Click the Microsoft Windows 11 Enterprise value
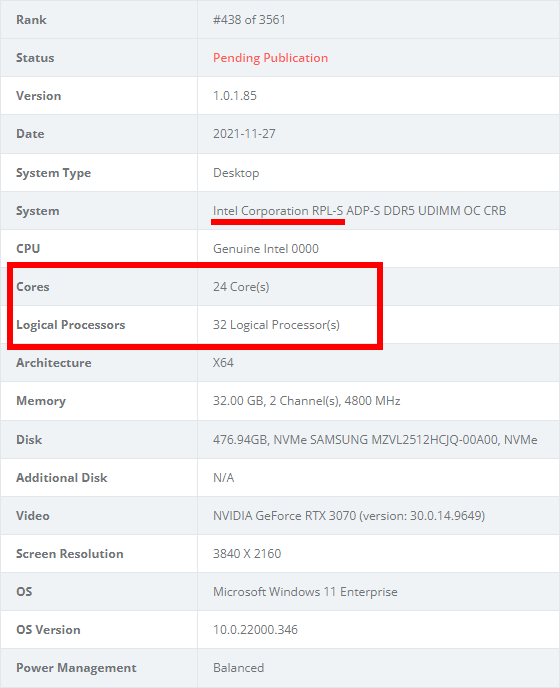The width and height of the screenshot is (560, 688). (x=305, y=592)
